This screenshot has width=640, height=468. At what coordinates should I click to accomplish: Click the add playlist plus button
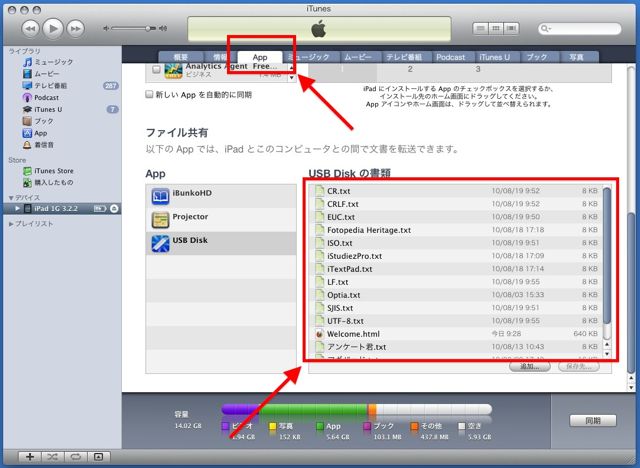(x=30, y=457)
